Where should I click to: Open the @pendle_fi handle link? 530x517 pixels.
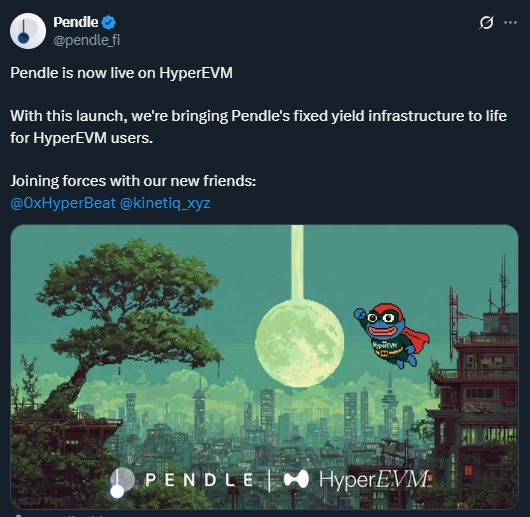[x=87, y=40]
